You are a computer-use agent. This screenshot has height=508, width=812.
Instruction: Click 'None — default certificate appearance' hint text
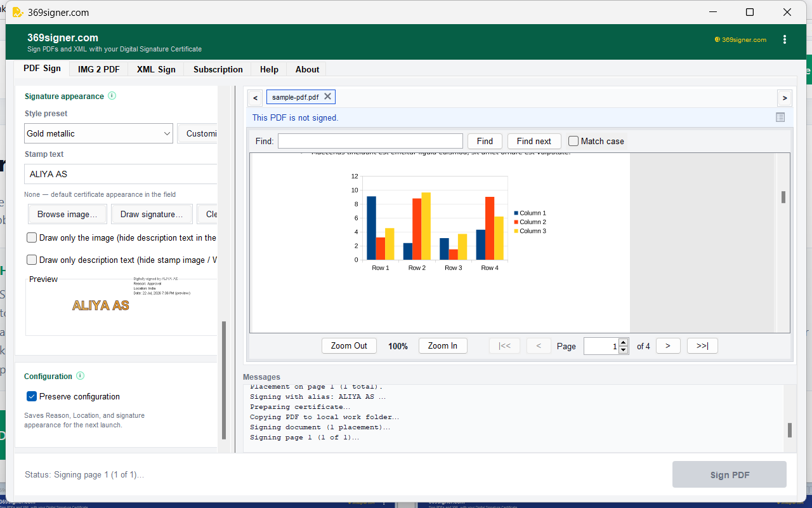pos(100,194)
